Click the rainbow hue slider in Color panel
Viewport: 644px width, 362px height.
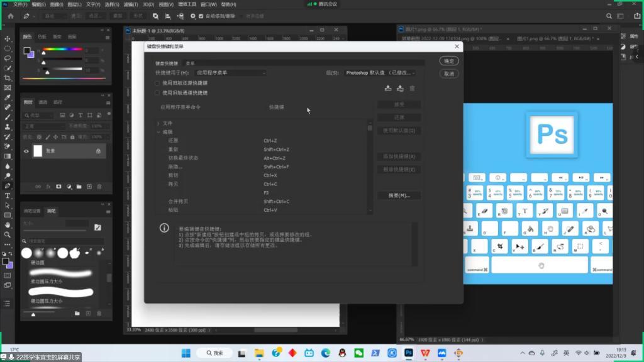(x=63, y=50)
